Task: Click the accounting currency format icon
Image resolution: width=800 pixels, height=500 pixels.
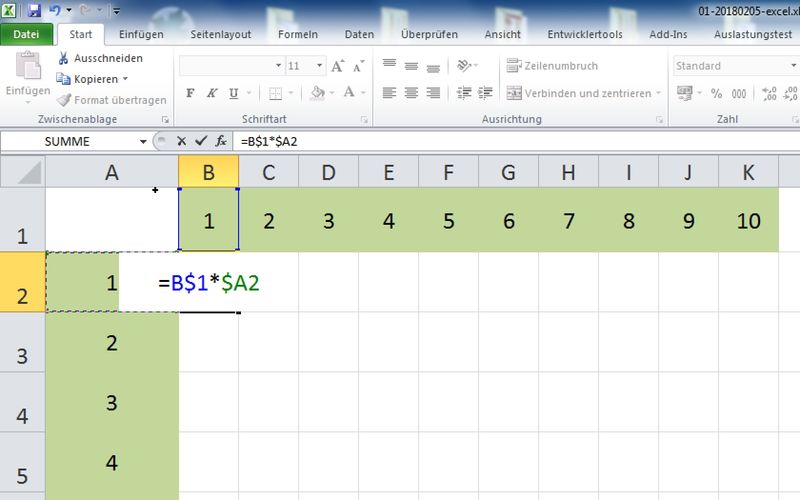Action: [x=685, y=93]
